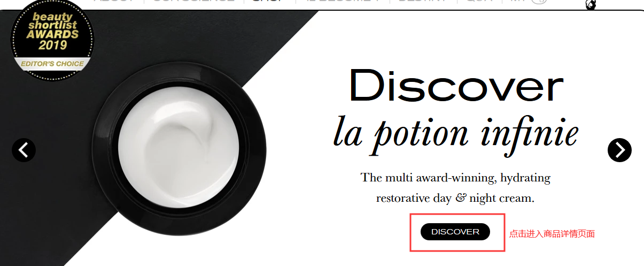
Task: Click the red Chinese annotation text
Action: (x=552, y=234)
